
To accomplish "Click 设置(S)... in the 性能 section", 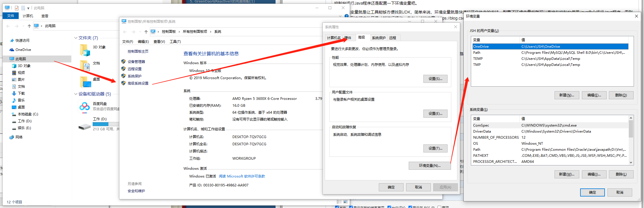I will 435,79.
